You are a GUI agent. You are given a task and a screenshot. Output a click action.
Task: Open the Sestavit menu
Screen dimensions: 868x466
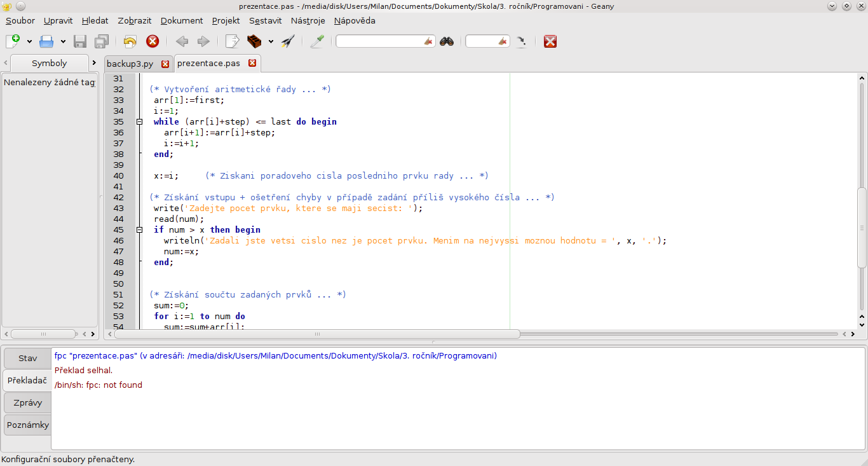click(x=266, y=20)
